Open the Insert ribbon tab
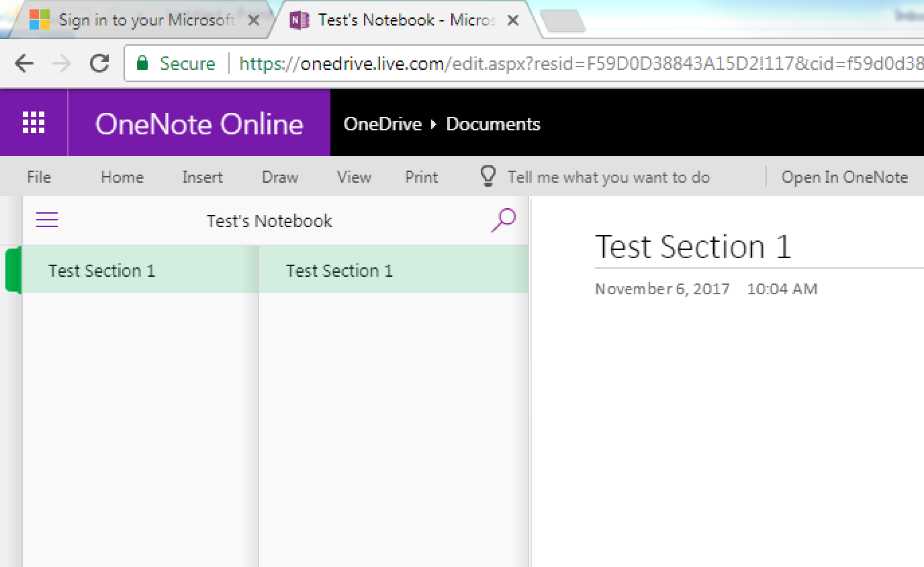 (202, 177)
